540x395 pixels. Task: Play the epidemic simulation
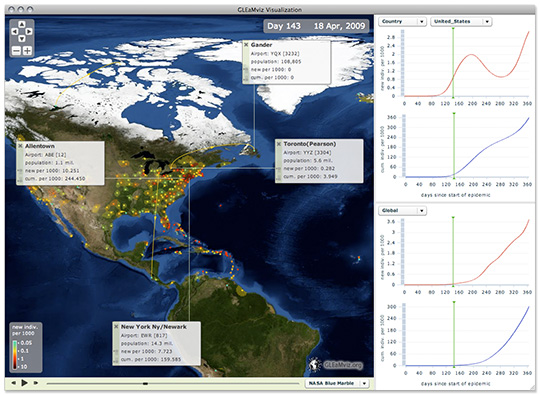click(24, 383)
